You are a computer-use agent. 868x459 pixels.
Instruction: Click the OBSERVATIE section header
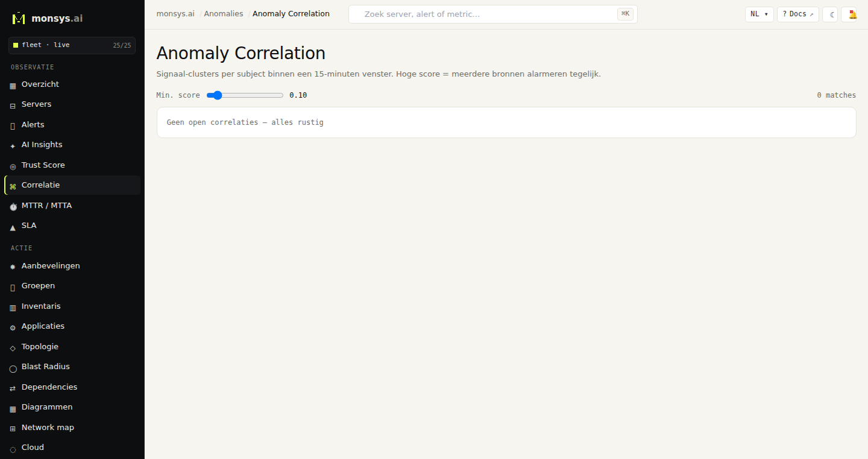pos(33,68)
